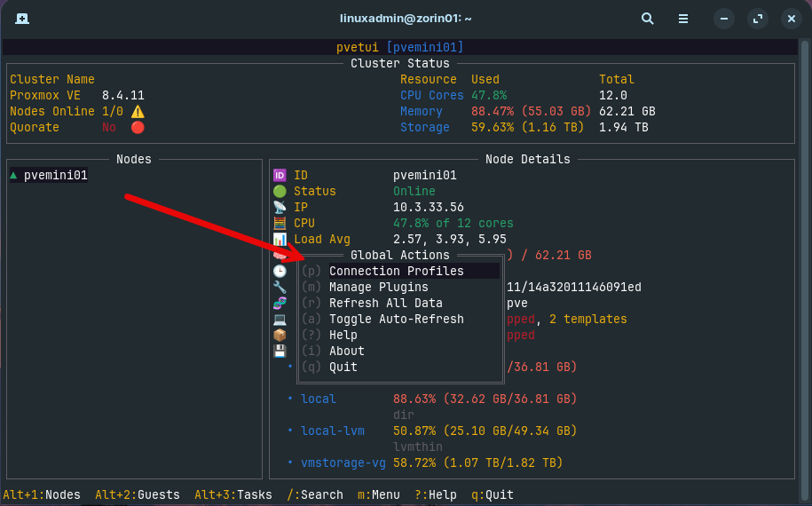Open Help from Global Actions menu
Image resolution: width=812 pixels, height=506 pixels.
pos(343,336)
